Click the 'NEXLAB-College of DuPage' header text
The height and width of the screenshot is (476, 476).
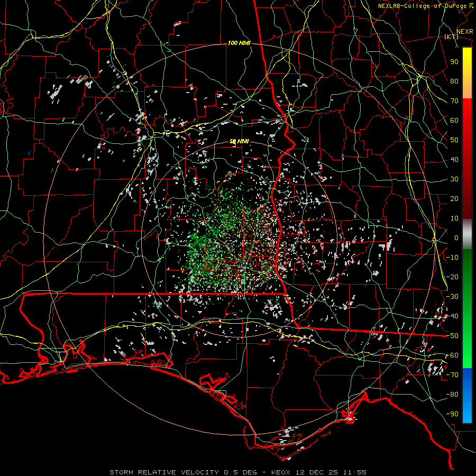(x=423, y=6)
